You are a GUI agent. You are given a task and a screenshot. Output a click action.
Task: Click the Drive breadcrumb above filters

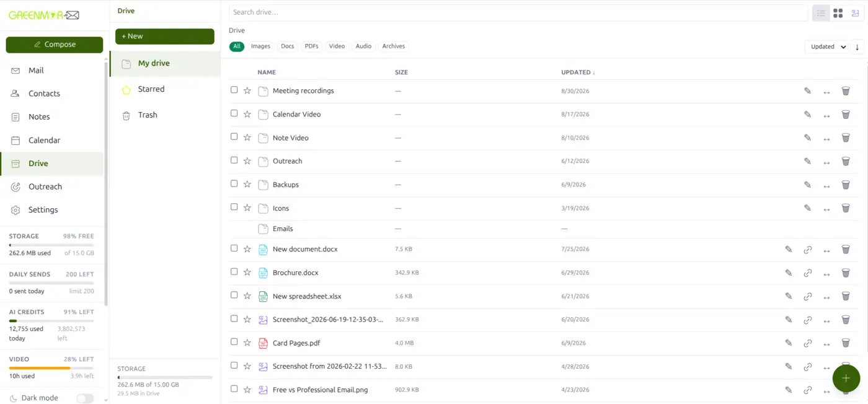click(237, 30)
